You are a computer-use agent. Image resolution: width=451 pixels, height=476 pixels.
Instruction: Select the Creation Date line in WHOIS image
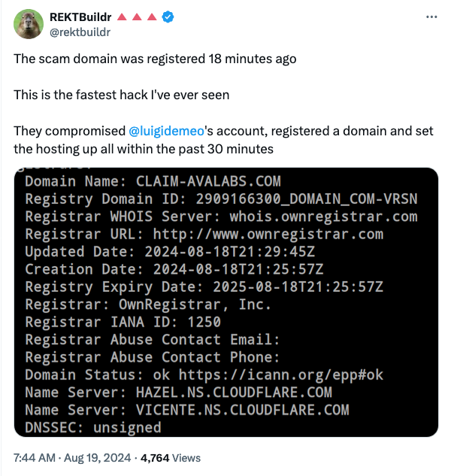[x=174, y=269]
